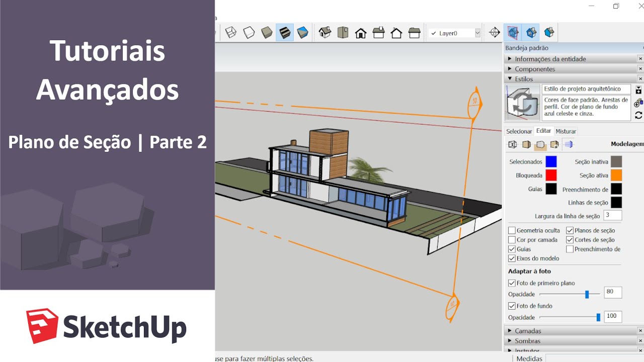Uncheck the Eixos do modelo checkbox
The image size is (644, 362).
512,258
